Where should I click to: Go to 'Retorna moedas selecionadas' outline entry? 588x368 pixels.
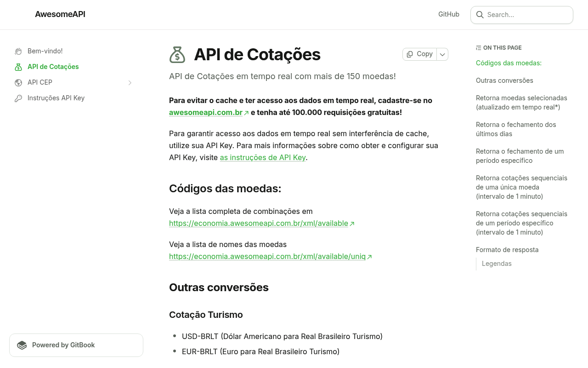521,103
